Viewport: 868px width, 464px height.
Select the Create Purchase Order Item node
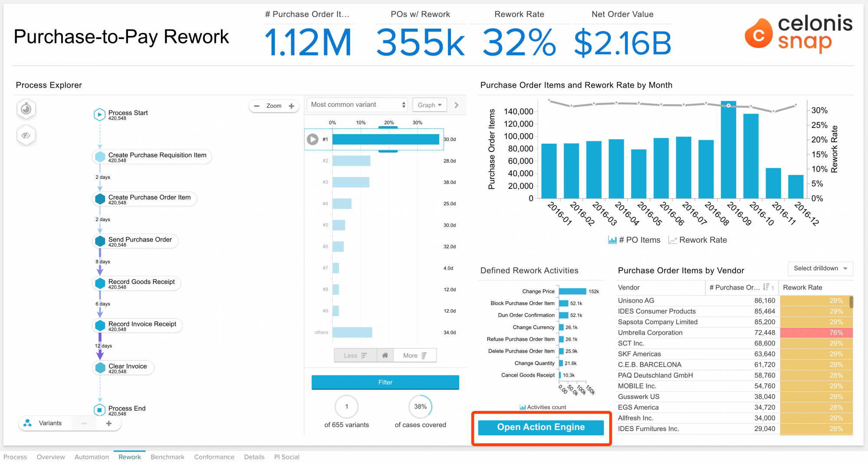[x=149, y=198]
